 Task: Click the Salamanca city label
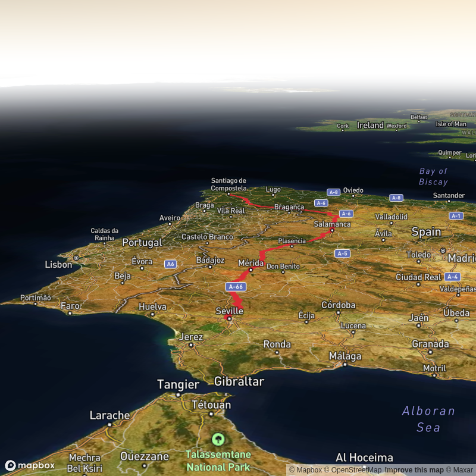point(332,224)
